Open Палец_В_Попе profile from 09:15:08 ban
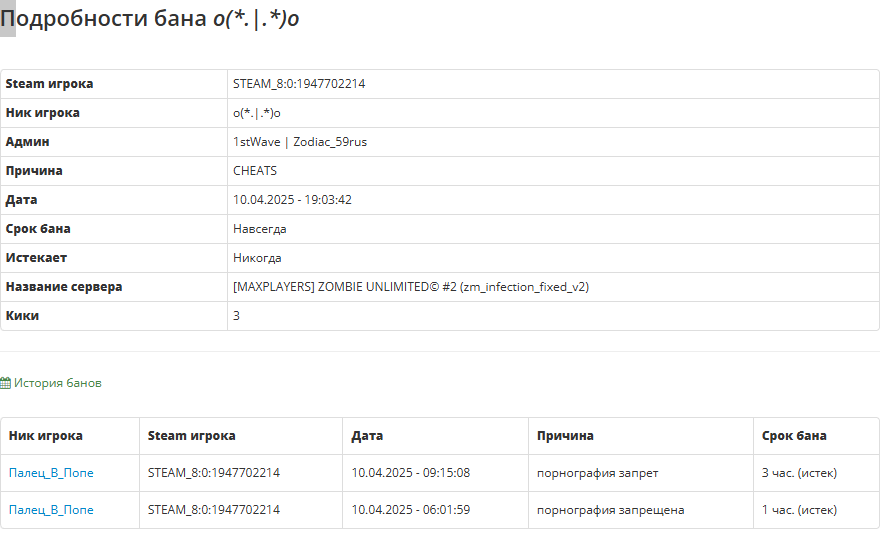The width and height of the screenshot is (883, 534). 51,473
